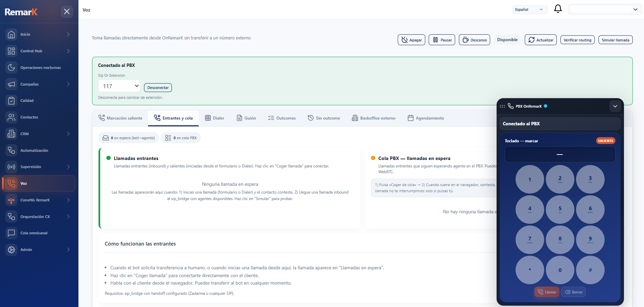Close the sidebar with the X button
The height and width of the screenshot is (307, 644).
coord(67,12)
